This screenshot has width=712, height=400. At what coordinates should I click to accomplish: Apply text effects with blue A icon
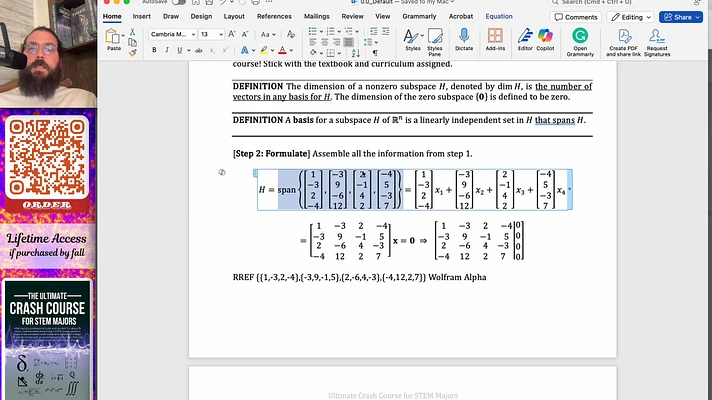point(244,50)
